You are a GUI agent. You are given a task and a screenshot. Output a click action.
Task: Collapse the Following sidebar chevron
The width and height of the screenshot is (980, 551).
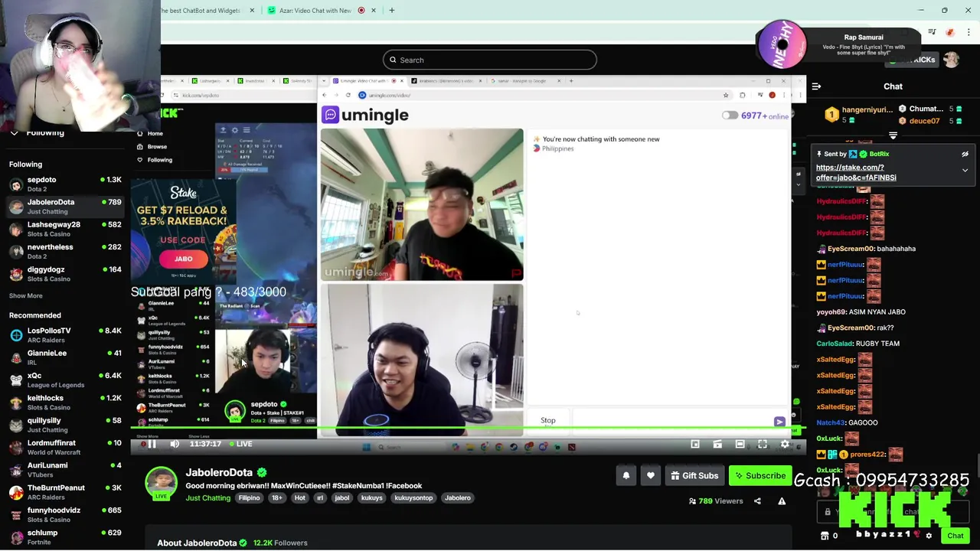point(14,132)
